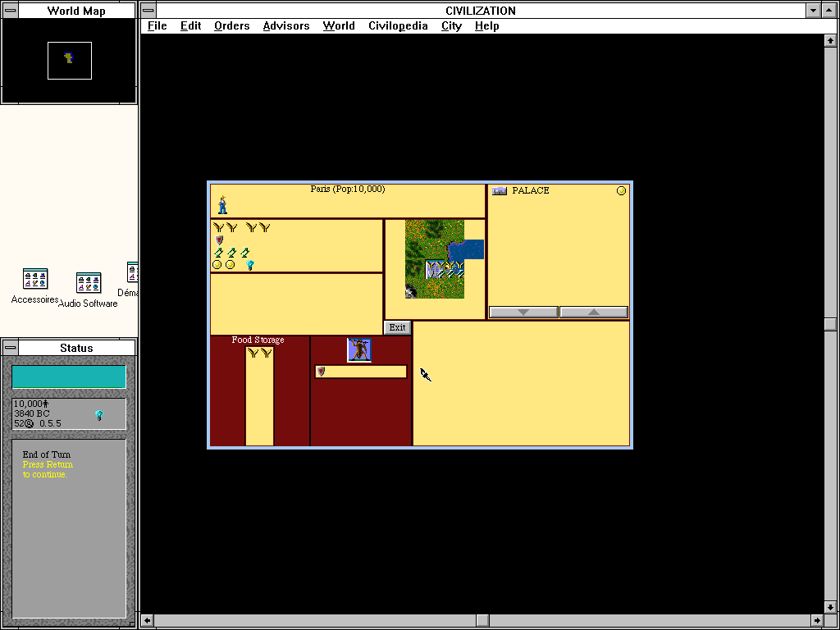Open the Status window control menu
Viewport: 840px width, 630px height.
point(10,348)
